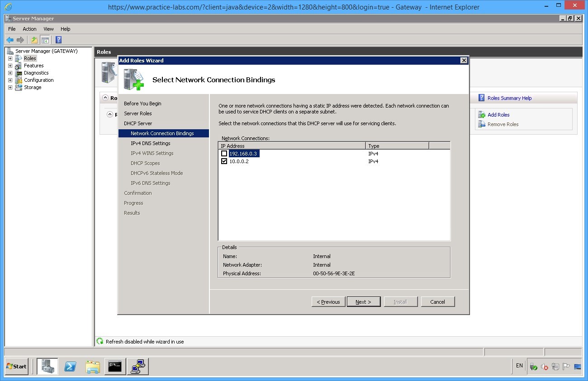Click the Previous button
Image resolution: width=588 pixels, height=381 pixels.
(x=328, y=302)
